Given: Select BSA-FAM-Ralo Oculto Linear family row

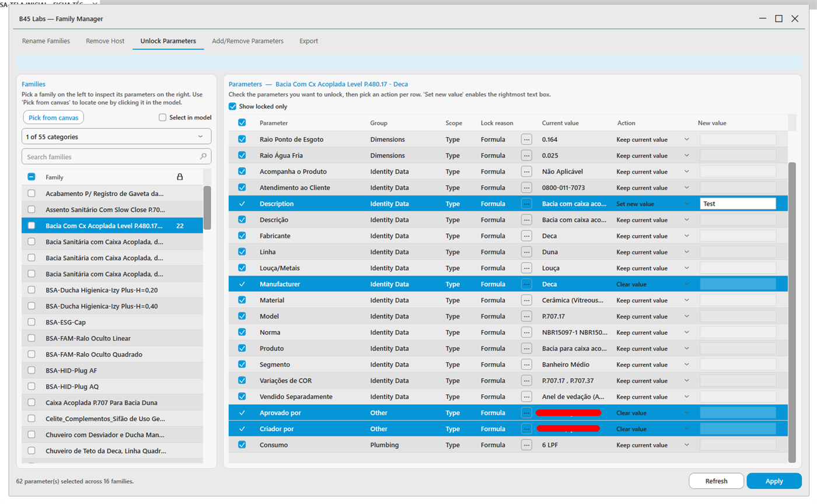Looking at the screenshot, I should pyautogui.click(x=112, y=338).
